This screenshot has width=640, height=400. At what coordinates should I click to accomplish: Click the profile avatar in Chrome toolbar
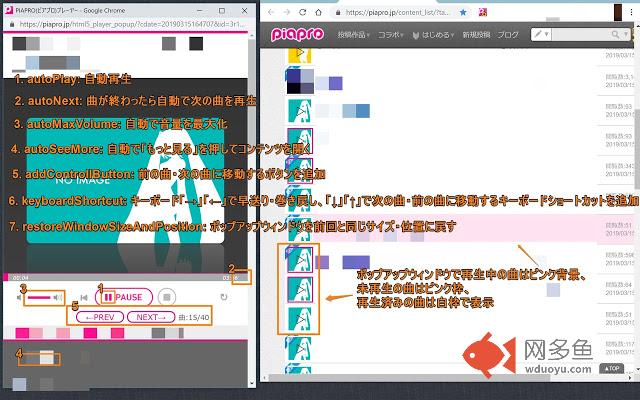click(618, 12)
